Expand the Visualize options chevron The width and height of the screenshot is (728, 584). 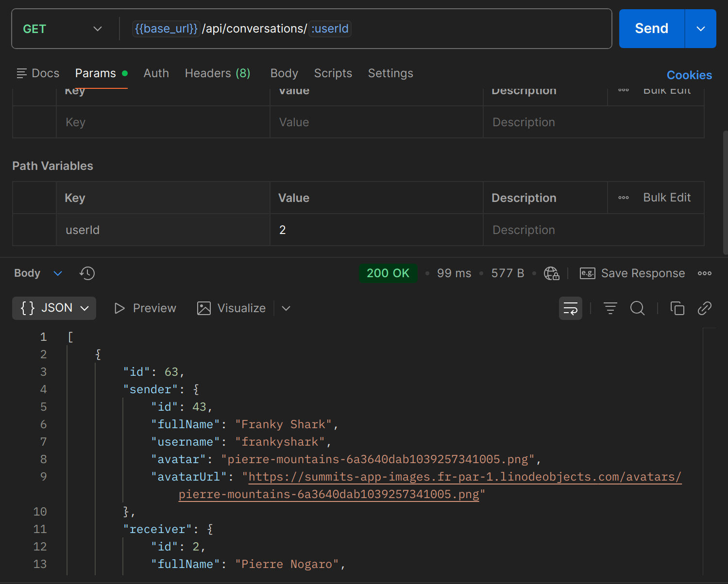point(286,308)
